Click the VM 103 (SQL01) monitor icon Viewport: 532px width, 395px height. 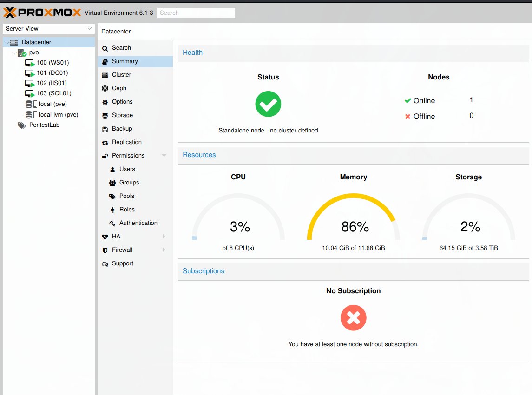(30, 94)
